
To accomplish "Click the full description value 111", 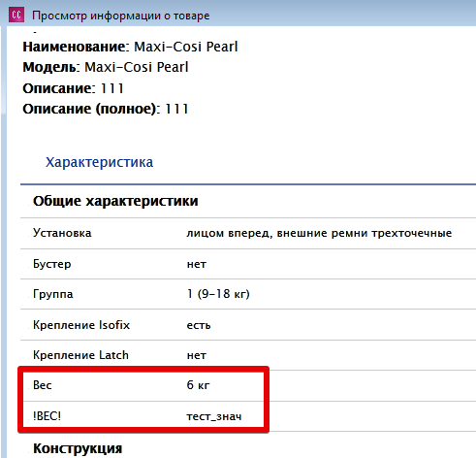I will (x=176, y=109).
